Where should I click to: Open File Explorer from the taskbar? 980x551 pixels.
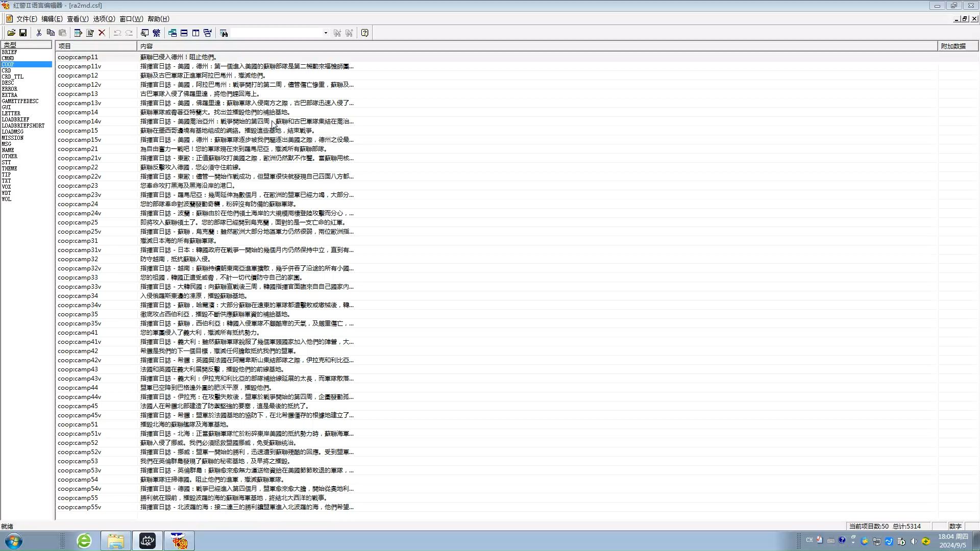pyautogui.click(x=116, y=541)
